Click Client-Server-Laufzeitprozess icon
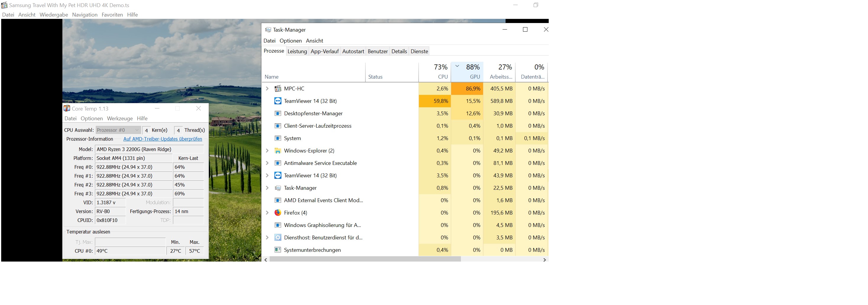This screenshot has width=868, height=305. tap(278, 126)
